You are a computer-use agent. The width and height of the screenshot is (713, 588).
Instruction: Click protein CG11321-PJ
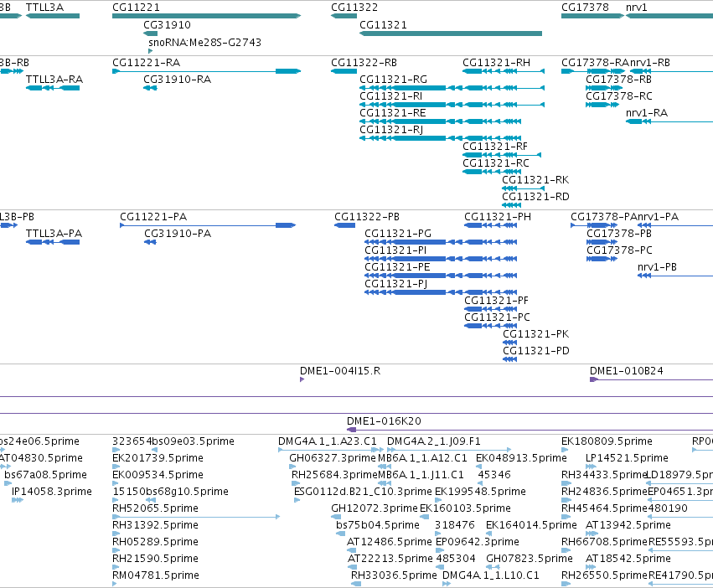[395, 284]
